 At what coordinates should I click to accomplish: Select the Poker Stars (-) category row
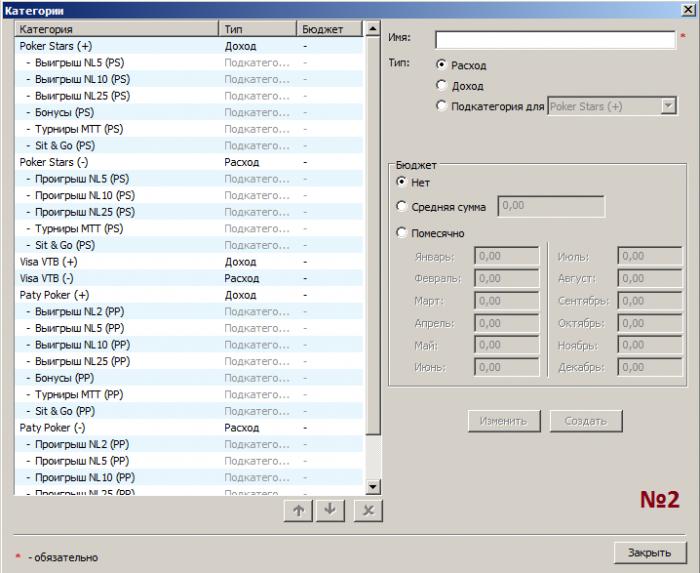(x=189, y=162)
